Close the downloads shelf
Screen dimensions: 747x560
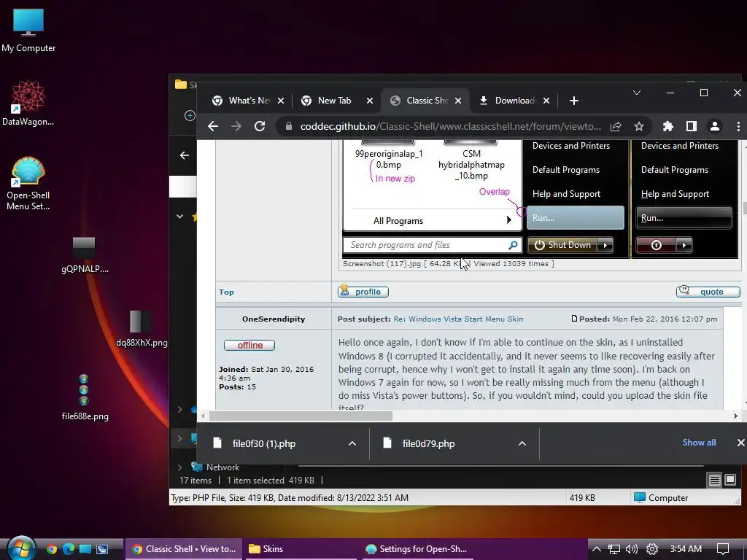740,443
